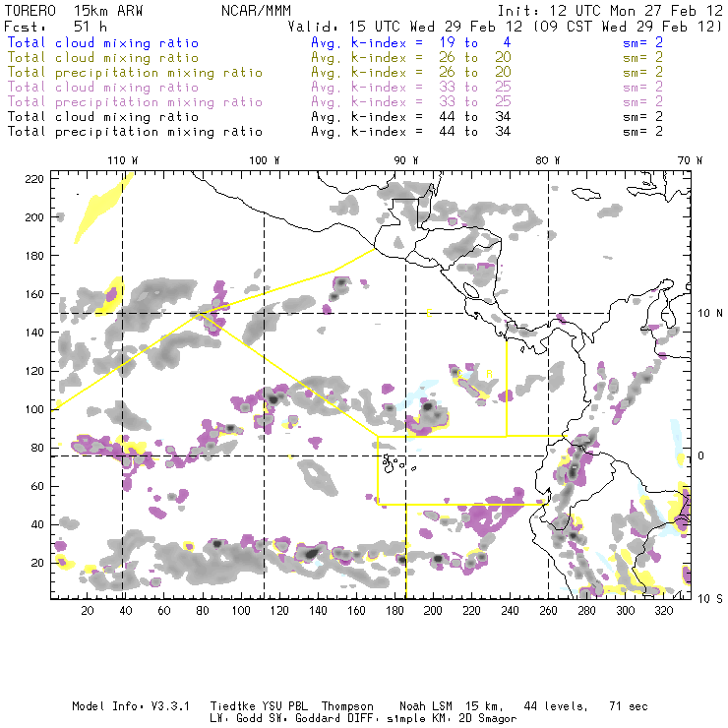The width and height of the screenshot is (728, 728).
Task: Click the blue "Total cloud mixing ratio" legend label
Action: coord(103,43)
